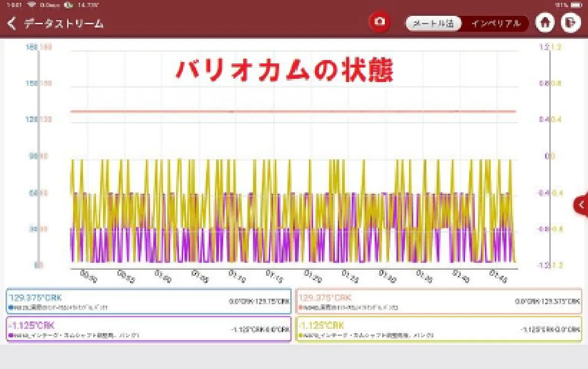The height and width of the screenshot is (369, 588).
Task: Click the yellow legend dot in bottom-right card
Action: (x=301, y=335)
